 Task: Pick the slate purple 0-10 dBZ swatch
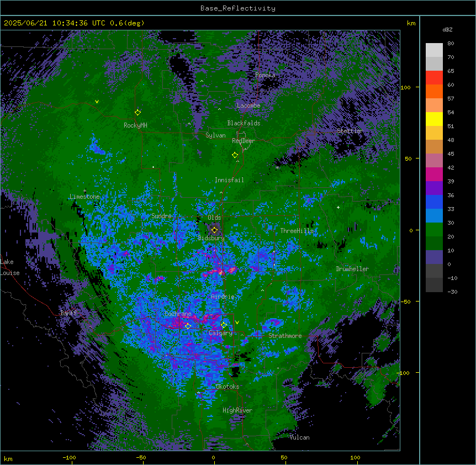[x=434, y=257]
